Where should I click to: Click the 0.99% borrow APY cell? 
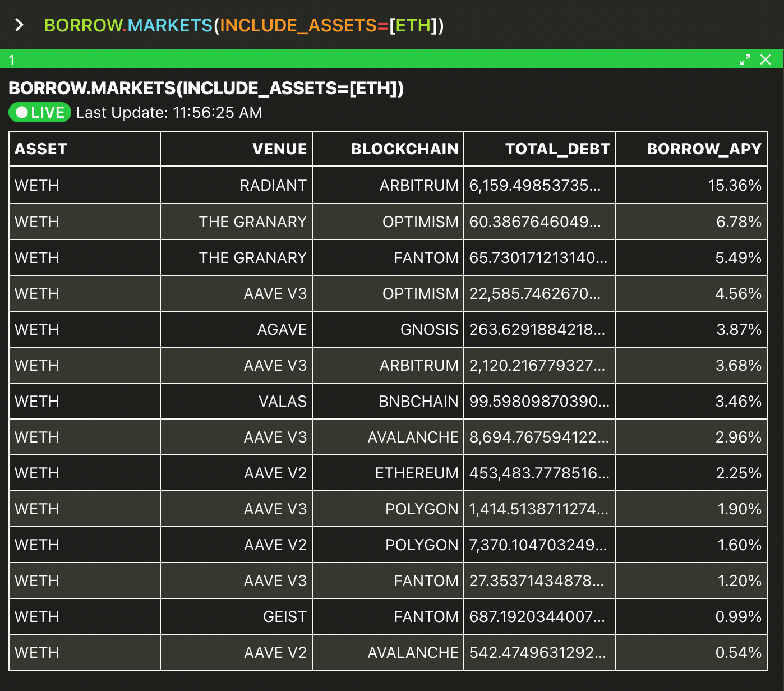(x=691, y=616)
